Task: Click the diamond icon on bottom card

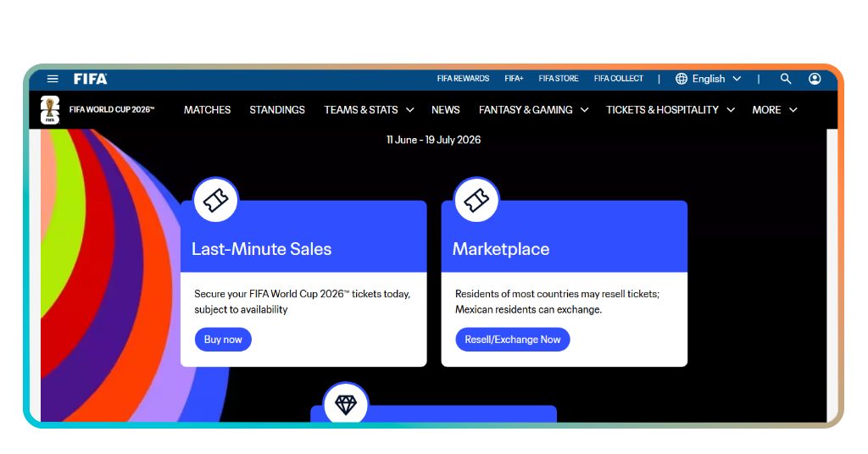Action: 346,404
